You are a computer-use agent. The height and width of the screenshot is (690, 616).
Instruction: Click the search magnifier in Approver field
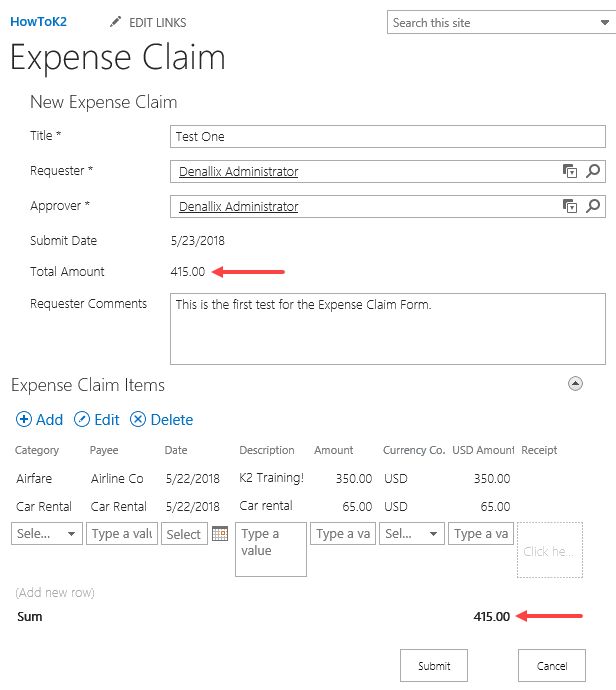(x=593, y=206)
